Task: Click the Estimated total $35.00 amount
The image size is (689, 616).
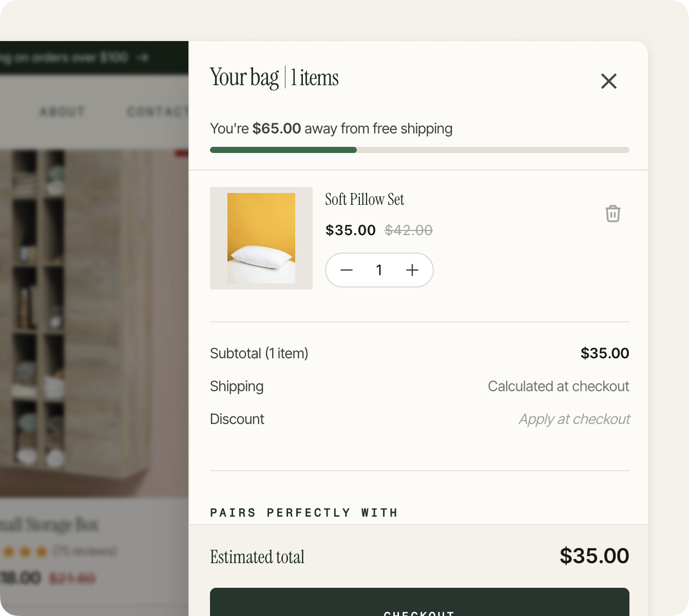Action: click(594, 556)
